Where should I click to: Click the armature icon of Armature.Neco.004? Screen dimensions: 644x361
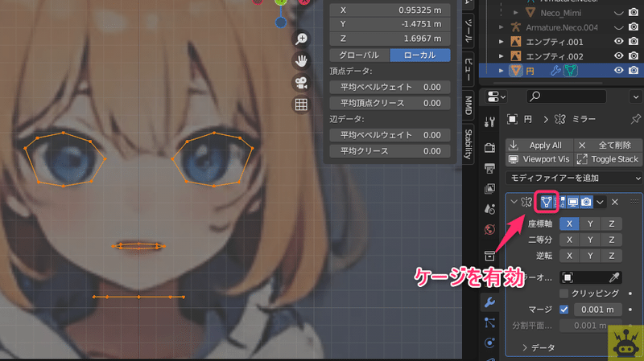pyautogui.click(x=516, y=27)
